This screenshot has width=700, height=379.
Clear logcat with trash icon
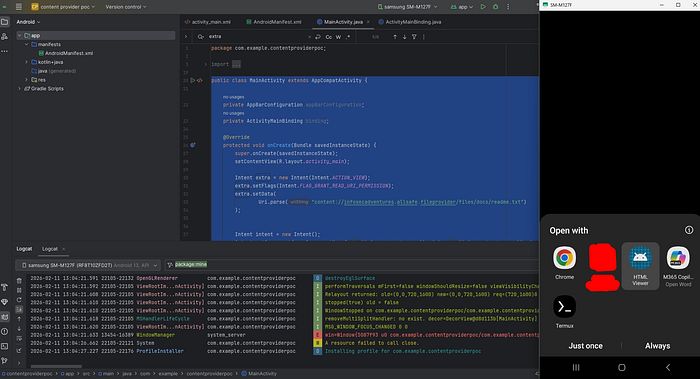(x=19, y=281)
